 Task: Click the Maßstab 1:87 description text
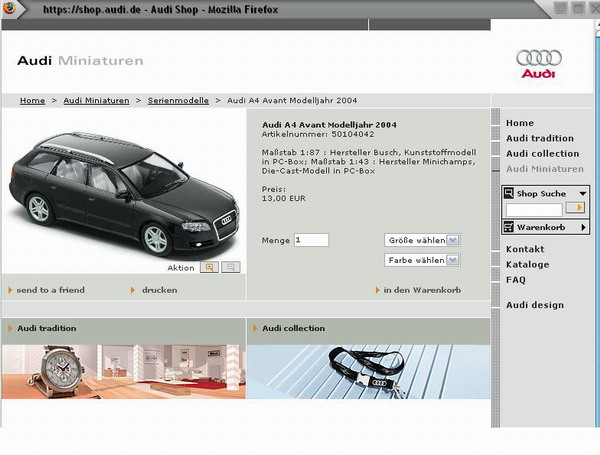pos(369,161)
